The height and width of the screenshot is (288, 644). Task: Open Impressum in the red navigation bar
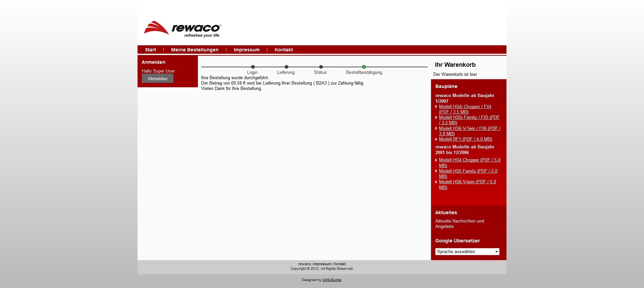[247, 50]
